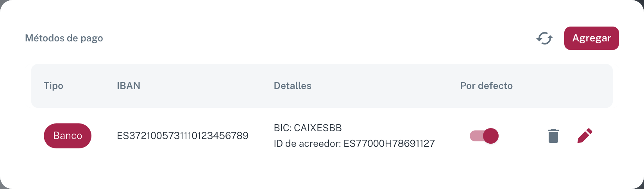The width and height of the screenshot is (644, 189).
Task: Click the BIC: CAIXESBB text
Action: [308, 128]
